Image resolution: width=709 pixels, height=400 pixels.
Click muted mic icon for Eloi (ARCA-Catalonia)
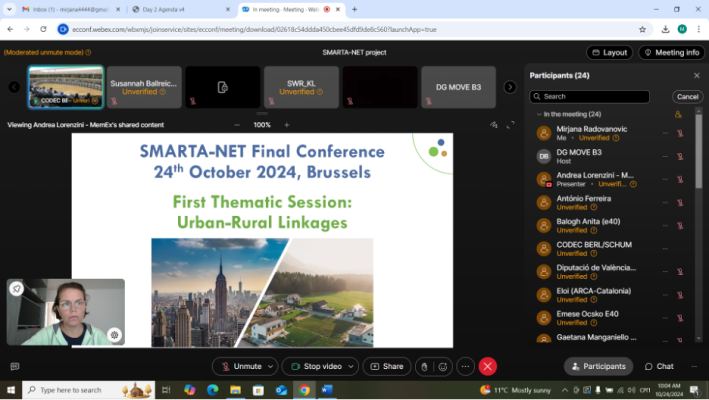tap(680, 295)
